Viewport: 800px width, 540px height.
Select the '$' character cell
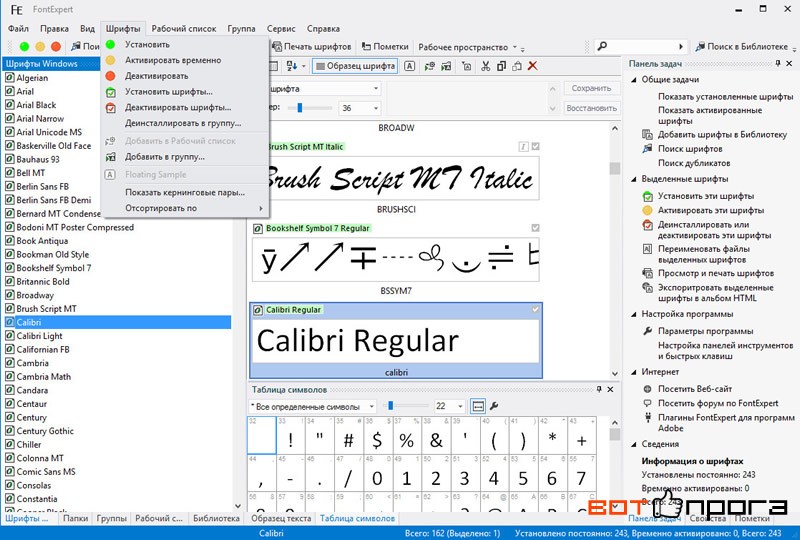tap(378, 436)
